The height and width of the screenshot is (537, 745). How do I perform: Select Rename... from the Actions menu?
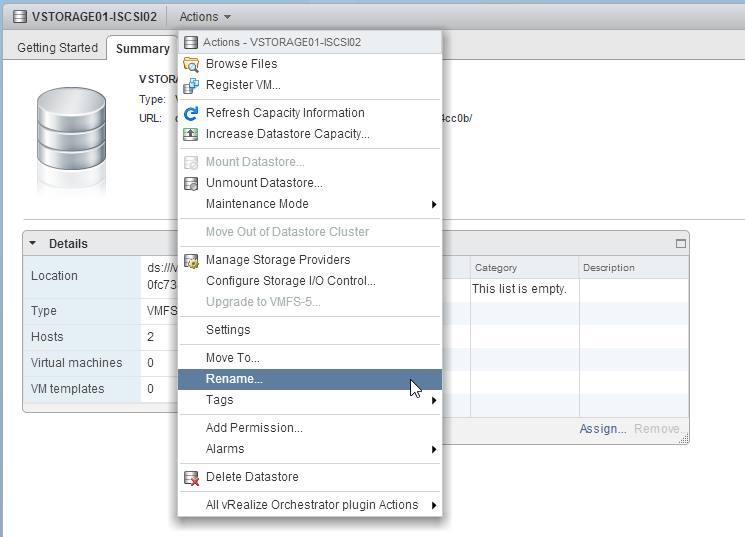pyautogui.click(x=234, y=379)
